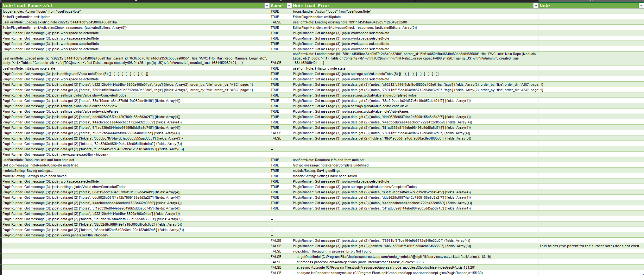The height and width of the screenshot is (275, 644).
Task: Select the "Same" header cell
Action: click(x=281, y=6)
